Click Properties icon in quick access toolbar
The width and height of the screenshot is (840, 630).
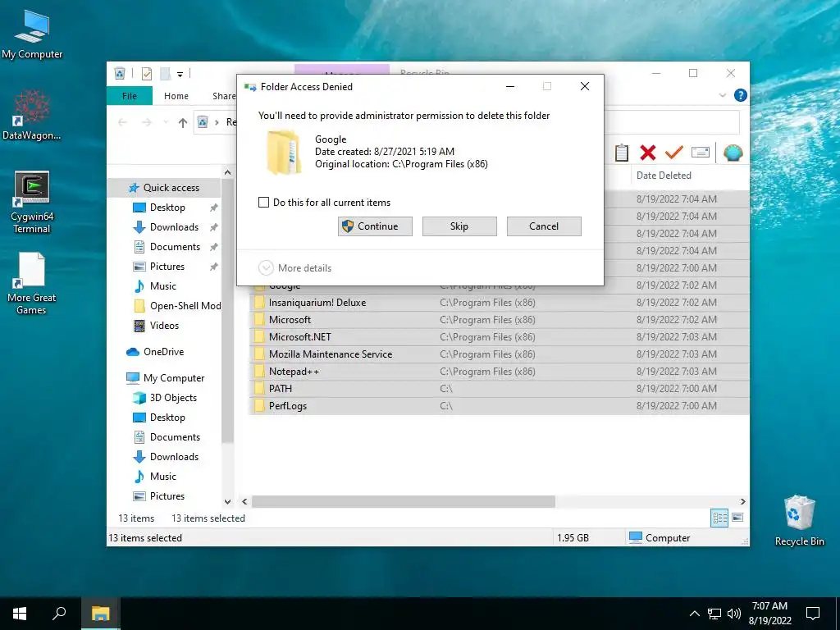(x=146, y=74)
